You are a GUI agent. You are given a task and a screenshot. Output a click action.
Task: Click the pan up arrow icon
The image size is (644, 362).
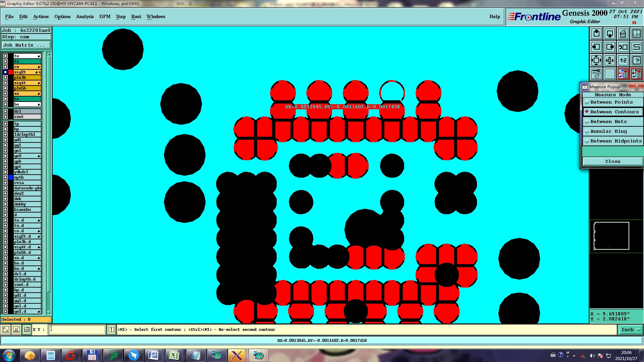point(596,34)
